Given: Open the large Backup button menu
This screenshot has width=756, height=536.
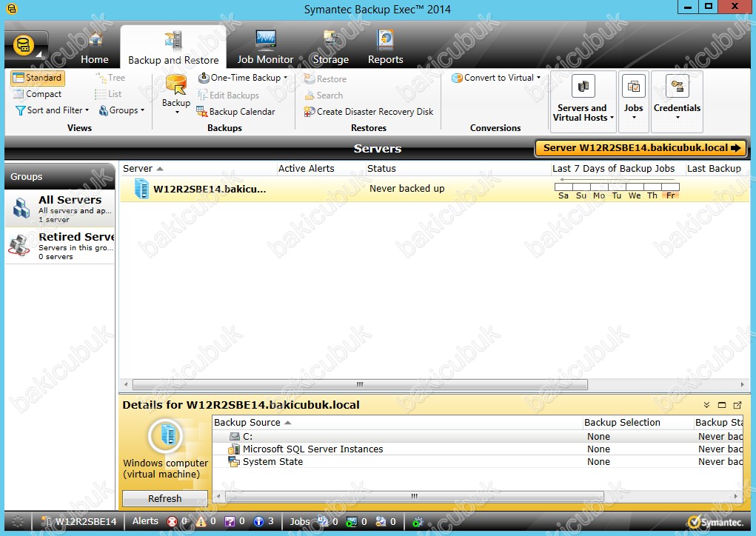Looking at the screenshot, I should coord(176,95).
